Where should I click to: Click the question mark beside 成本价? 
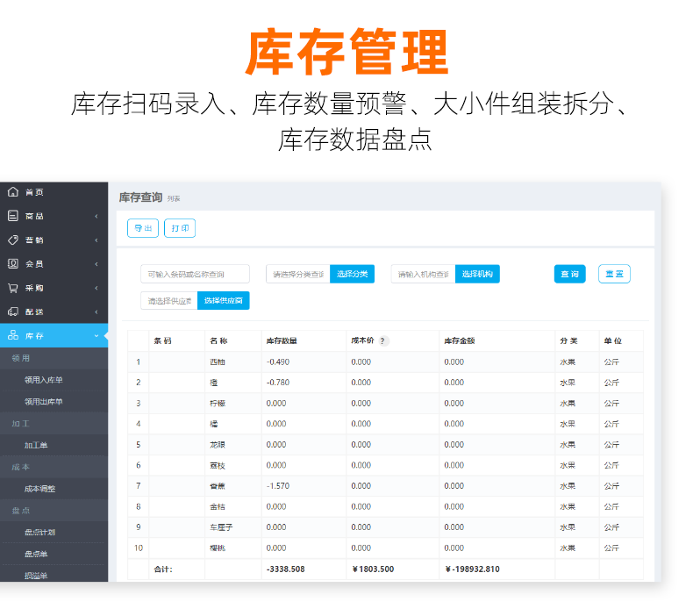[x=382, y=341]
